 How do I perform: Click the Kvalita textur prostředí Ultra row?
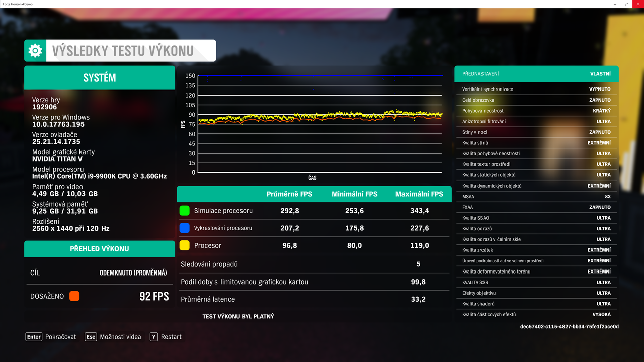click(x=536, y=164)
